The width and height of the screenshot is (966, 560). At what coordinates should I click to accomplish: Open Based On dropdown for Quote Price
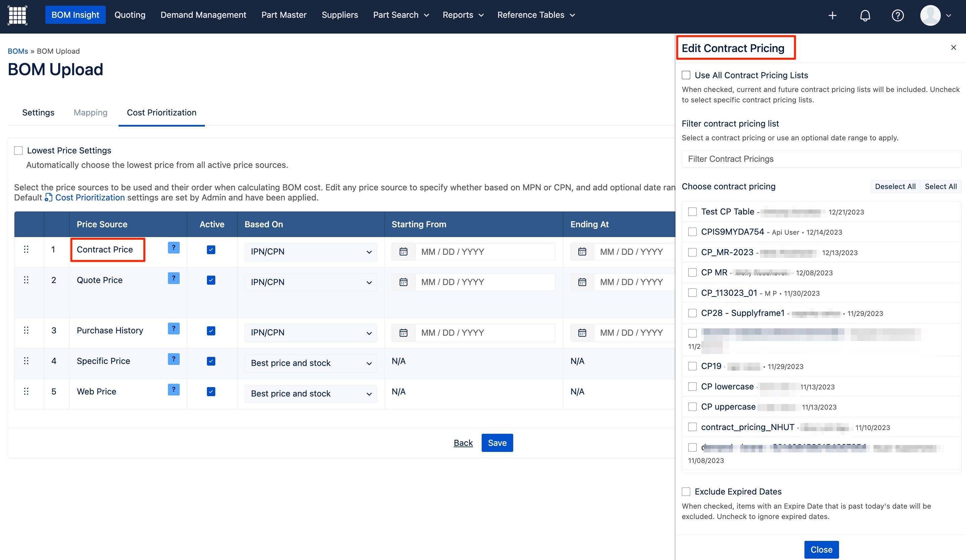tap(310, 282)
